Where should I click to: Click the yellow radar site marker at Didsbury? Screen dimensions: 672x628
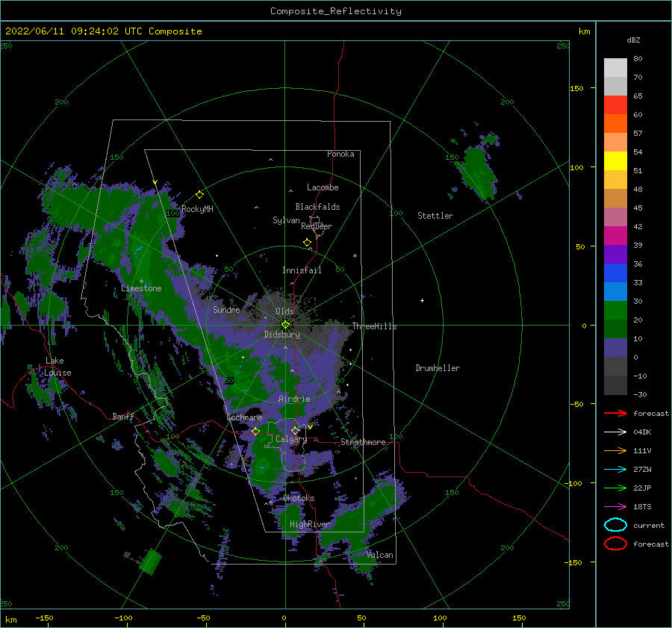point(285,325)
